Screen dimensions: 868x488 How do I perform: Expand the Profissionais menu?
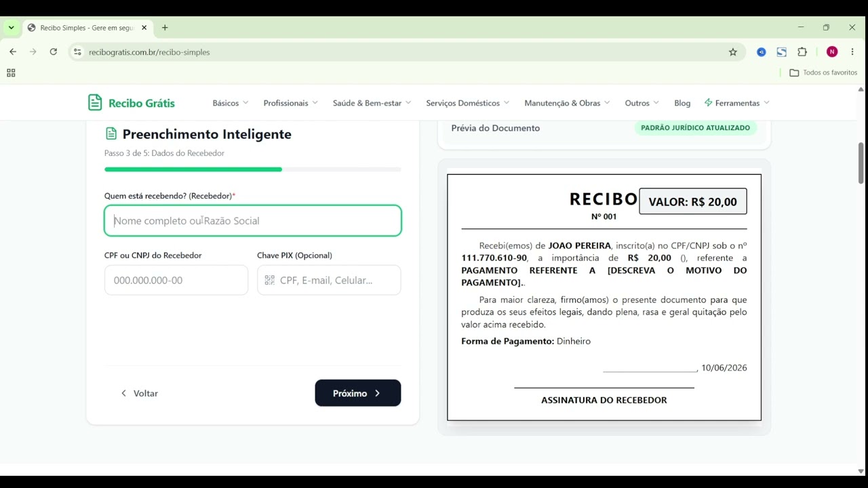point(291,103)
